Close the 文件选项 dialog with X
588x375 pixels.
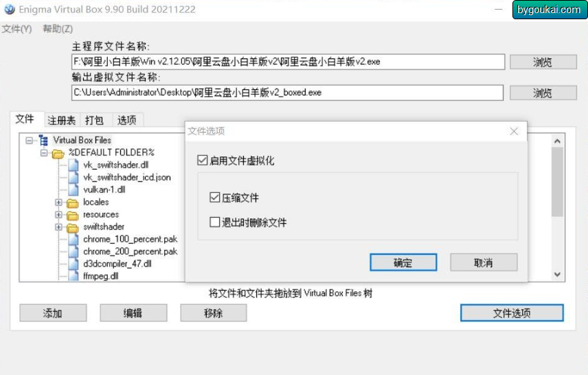pos(514,131)
